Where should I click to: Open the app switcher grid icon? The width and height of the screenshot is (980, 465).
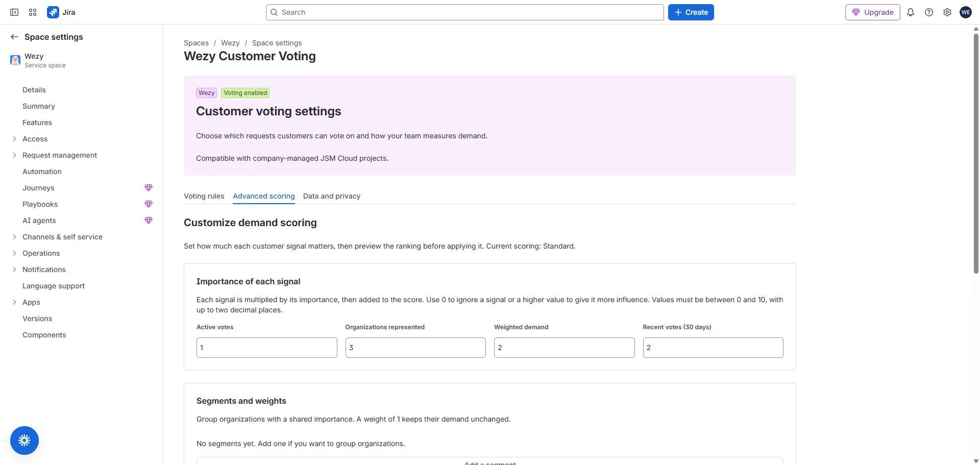point(33,12)
